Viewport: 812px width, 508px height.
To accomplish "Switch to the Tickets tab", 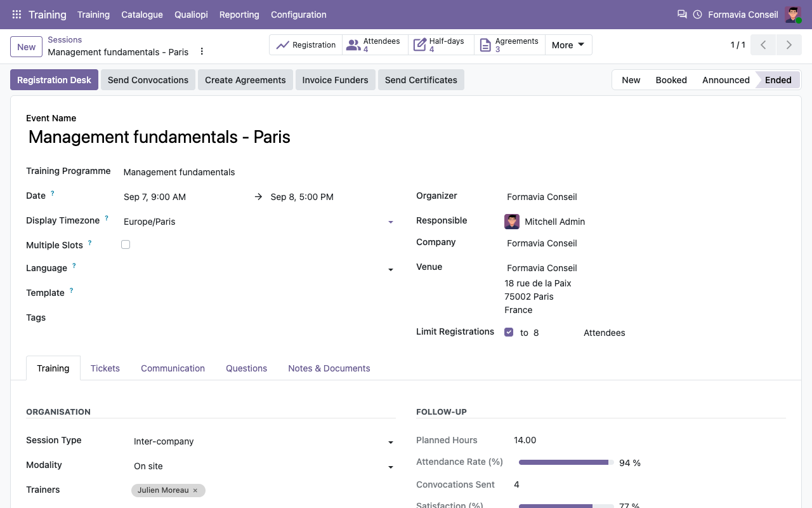I will coord(105,368).
